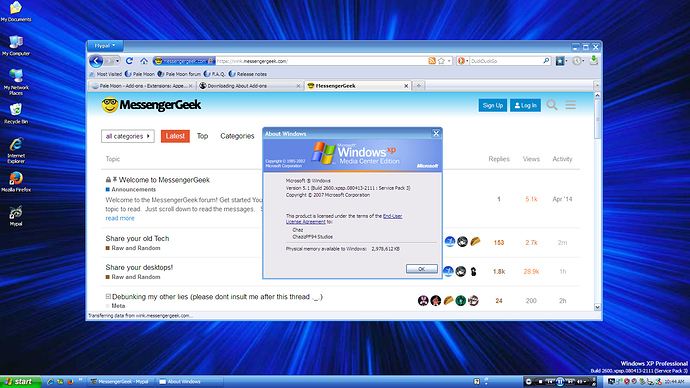The image size is (690, 388).
Task: Open the all categories dropdown
Action: click(128, 136)
